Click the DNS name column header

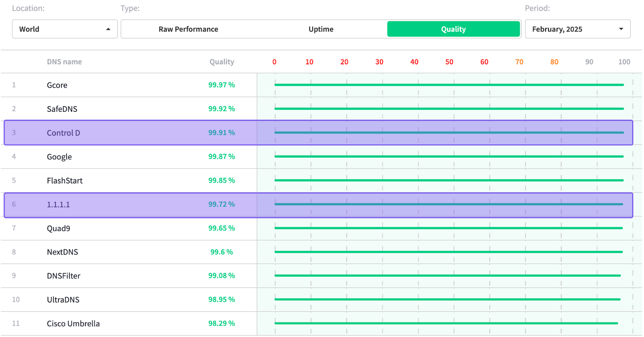click(x=64, y=62)
